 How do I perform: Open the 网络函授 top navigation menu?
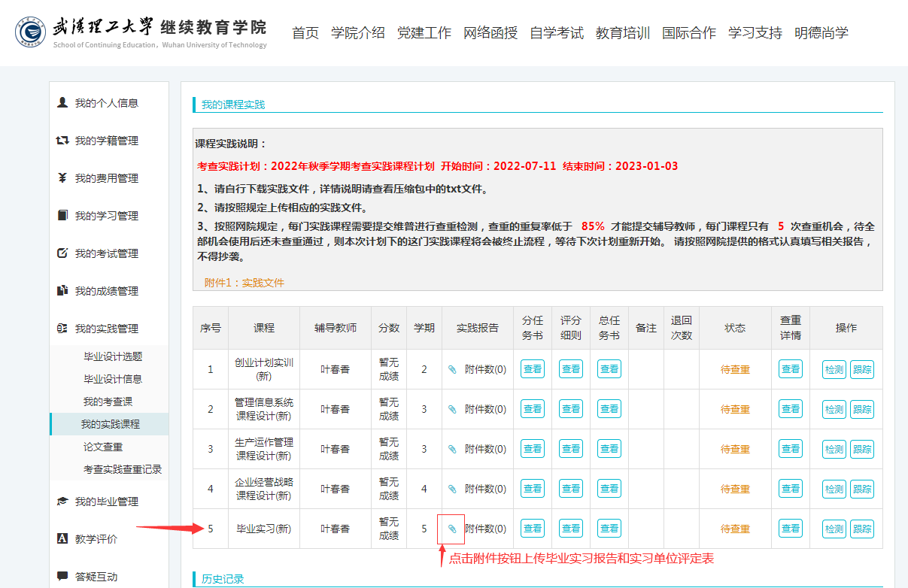pyautogui.click(x=490, y=33)
